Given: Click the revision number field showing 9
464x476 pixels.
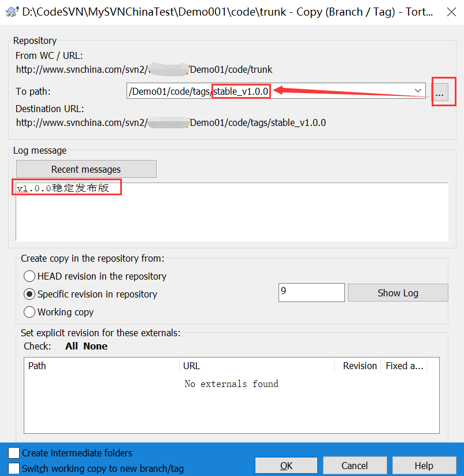Looking at the screenshot, I should (311, 292).
